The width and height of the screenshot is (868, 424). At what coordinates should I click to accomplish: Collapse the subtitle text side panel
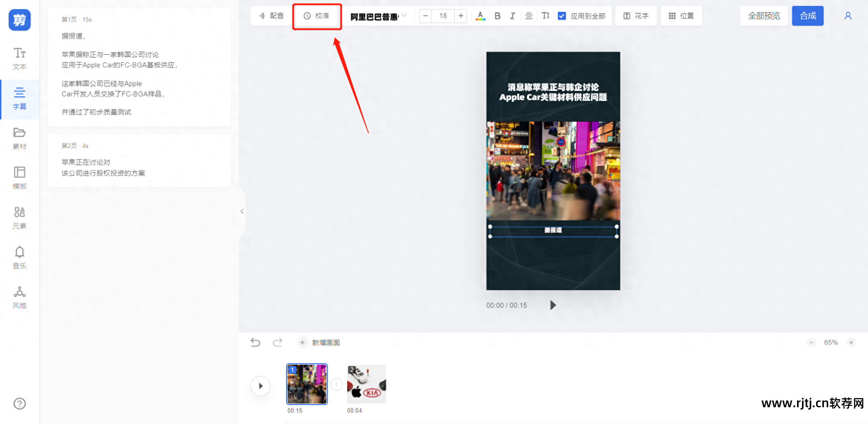[242, 211]
